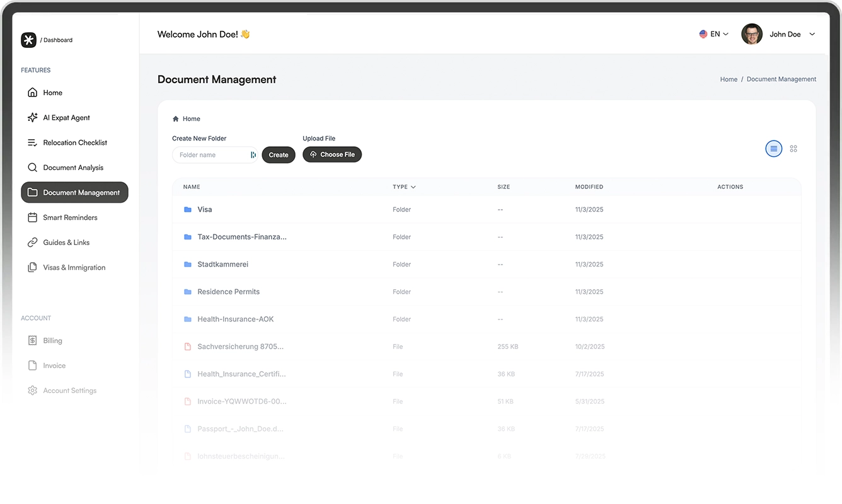Open Relocation Checklist menu item
This screenshot has width=842, height=504.
tap(74, 142)
